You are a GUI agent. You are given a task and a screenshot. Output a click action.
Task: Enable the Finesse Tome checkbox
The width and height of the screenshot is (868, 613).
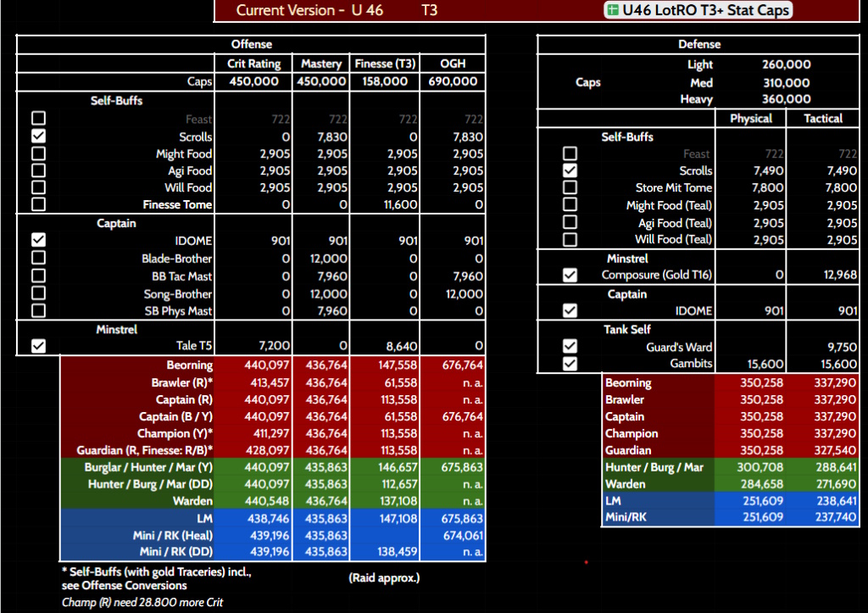coord(38,204)
